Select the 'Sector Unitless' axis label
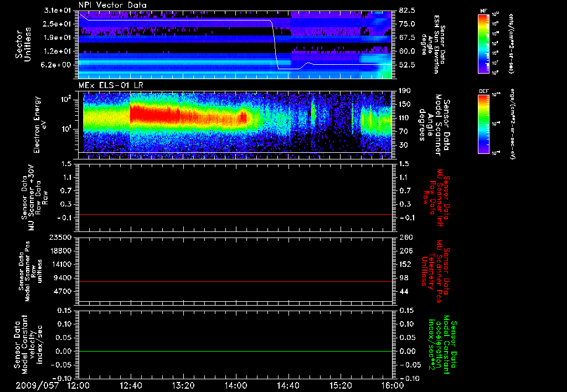 [23, 44]
